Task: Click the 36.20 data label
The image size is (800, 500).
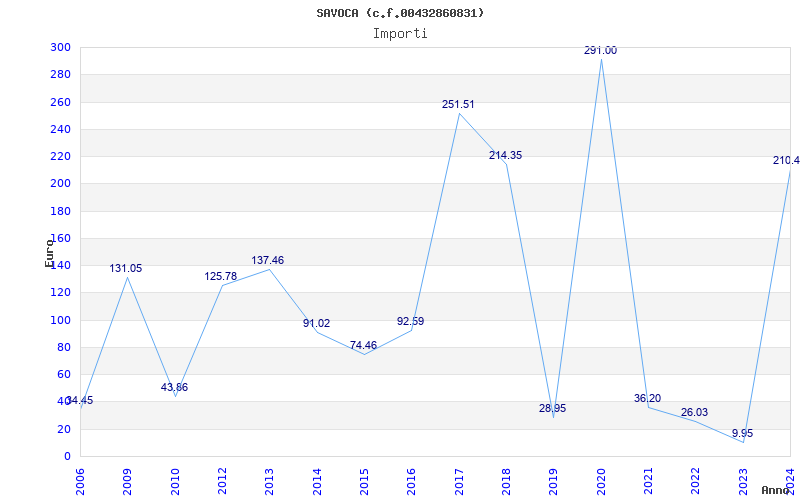Action: (647, 398)
